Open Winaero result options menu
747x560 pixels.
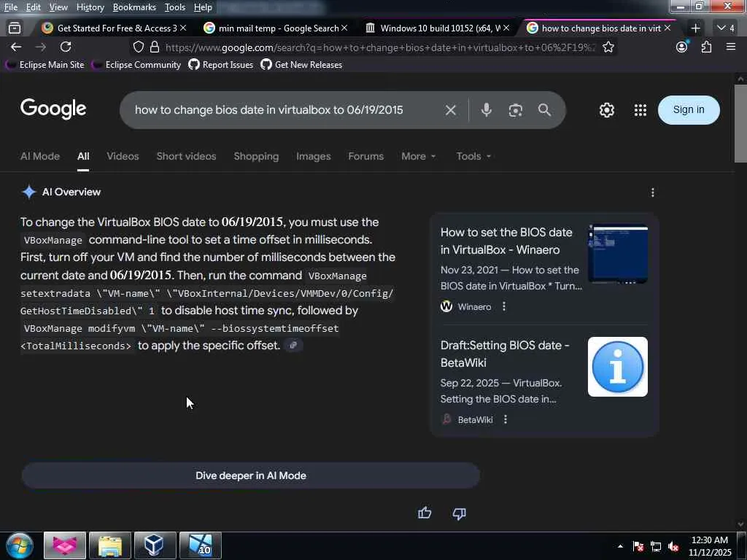[504, 307]
